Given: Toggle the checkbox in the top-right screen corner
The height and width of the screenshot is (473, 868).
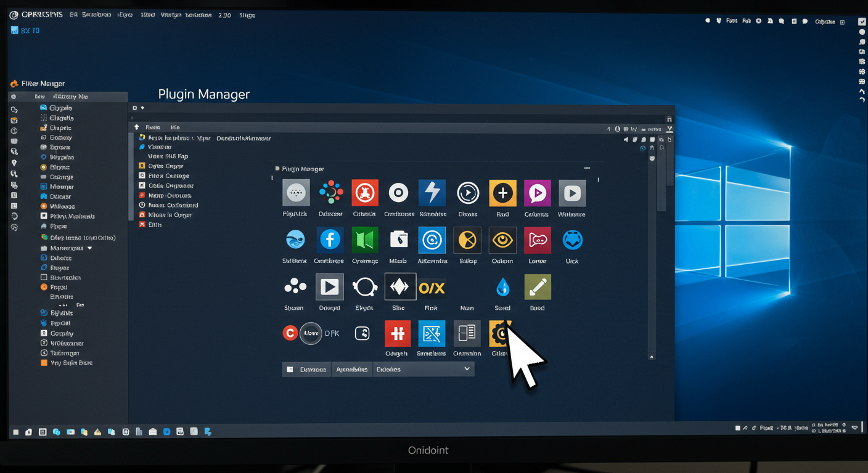Looking at the screenshot, I should pos(862,21).
